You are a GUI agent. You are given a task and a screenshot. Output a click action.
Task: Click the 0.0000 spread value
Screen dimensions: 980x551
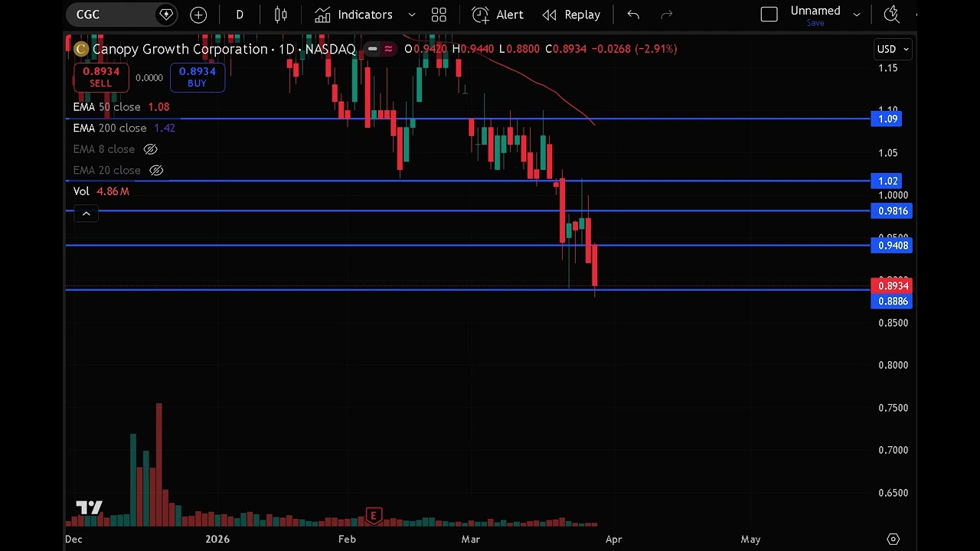[x=149, y=77]
